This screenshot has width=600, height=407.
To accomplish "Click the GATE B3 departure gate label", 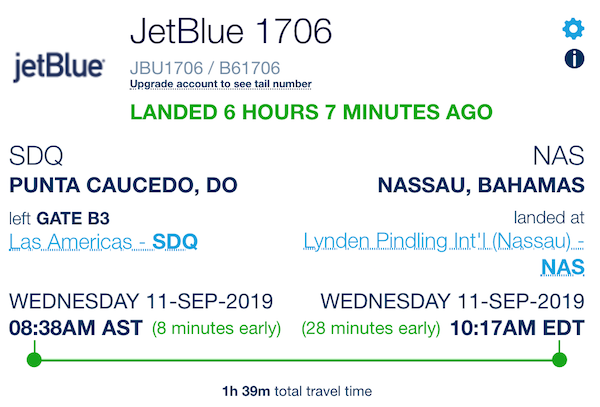I will coord(73,218).
